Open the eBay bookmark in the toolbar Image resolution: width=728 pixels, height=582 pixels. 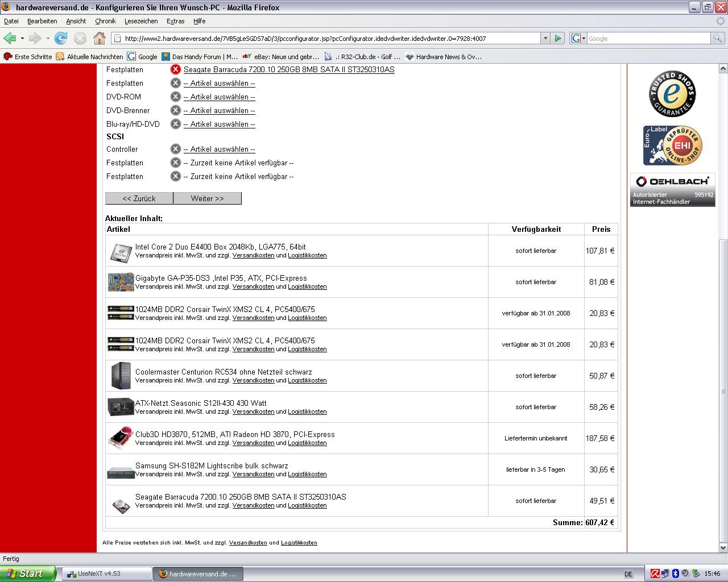coord(281,57)
